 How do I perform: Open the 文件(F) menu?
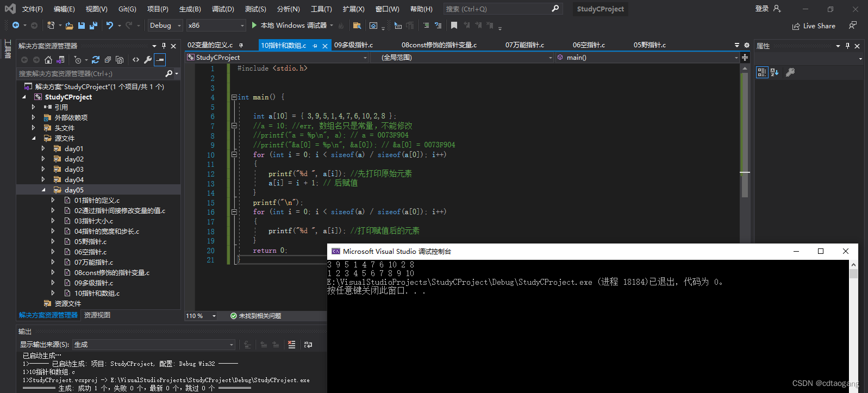tap(32, 9)
